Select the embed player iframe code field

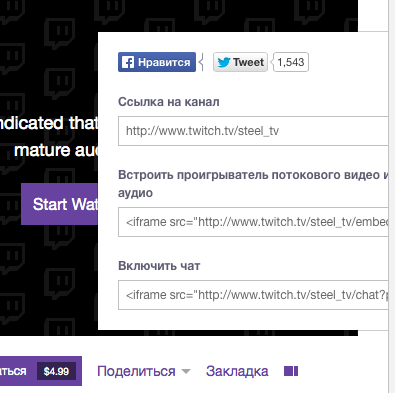(253, 222)
